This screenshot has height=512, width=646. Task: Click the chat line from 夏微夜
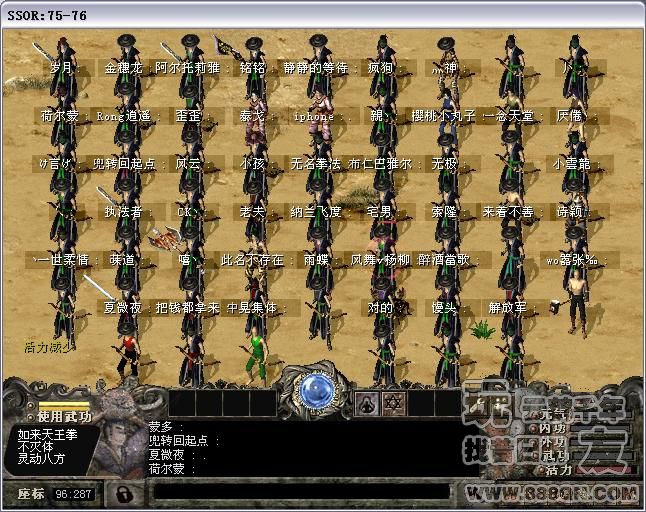click(177, 455)
